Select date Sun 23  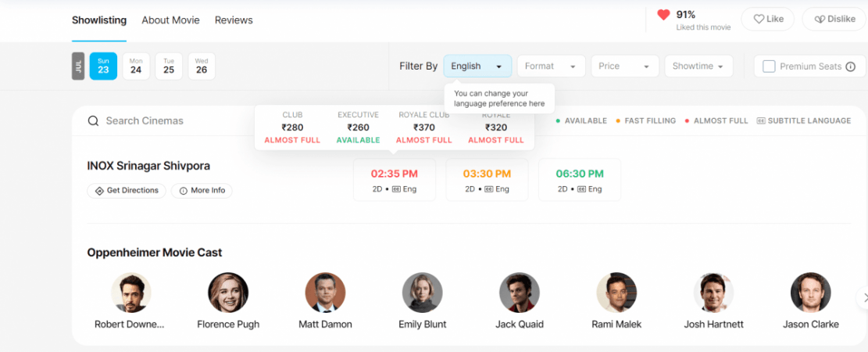point(103,66)
